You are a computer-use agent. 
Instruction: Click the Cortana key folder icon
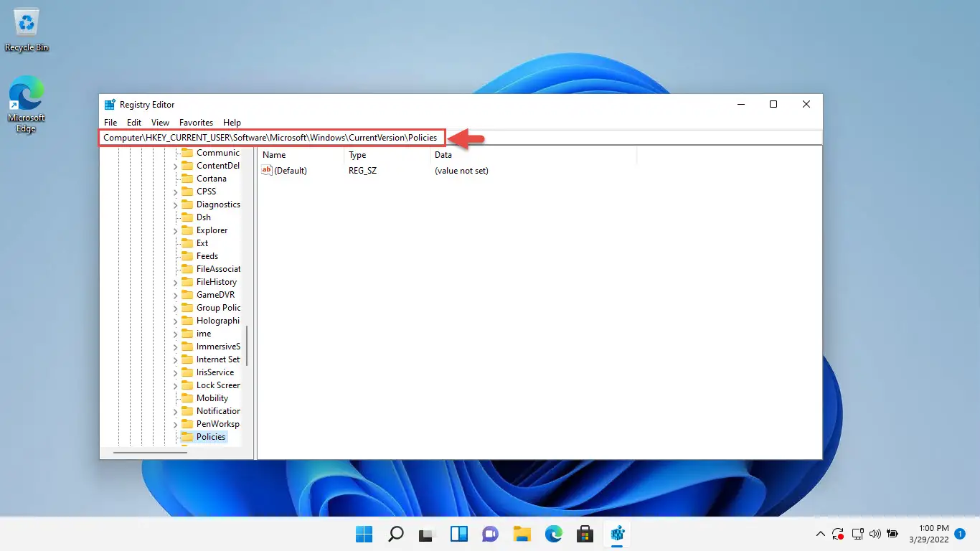[187, 179]
